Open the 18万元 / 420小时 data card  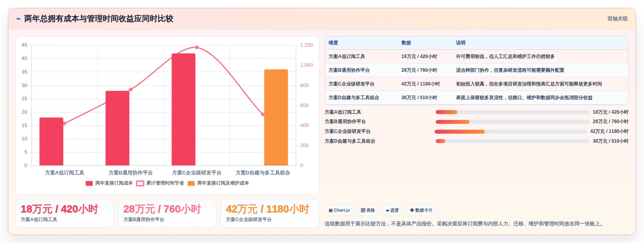point(65,213)
